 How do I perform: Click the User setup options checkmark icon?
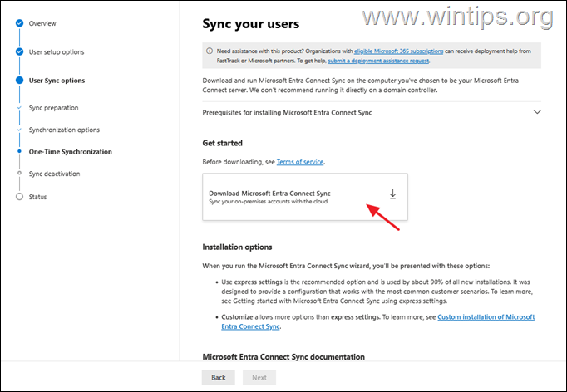click(x=19, y=51)
